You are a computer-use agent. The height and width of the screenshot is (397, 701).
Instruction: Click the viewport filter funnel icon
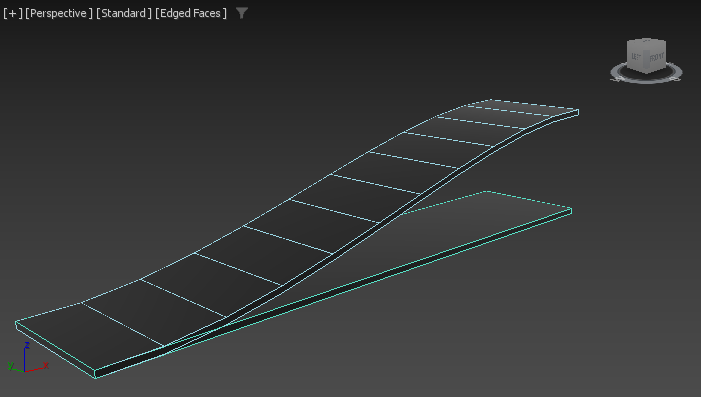pyautogui.click(x=242, y=13)
